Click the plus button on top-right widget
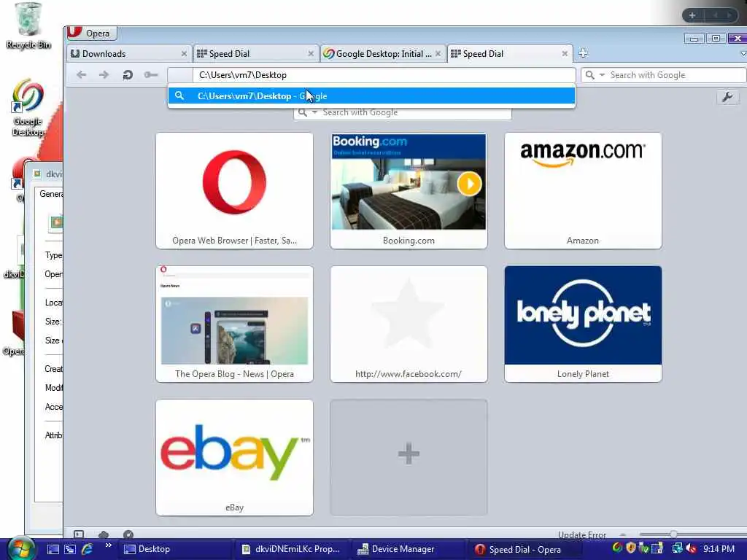Screen dimensions: 747x560 point(692,15)
